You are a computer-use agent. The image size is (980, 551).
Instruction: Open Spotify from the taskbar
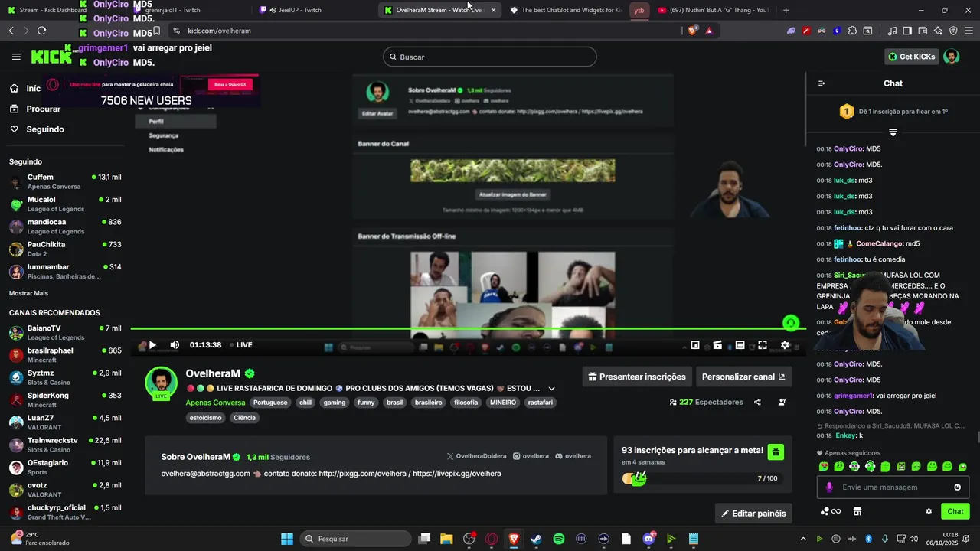point(559,539)
